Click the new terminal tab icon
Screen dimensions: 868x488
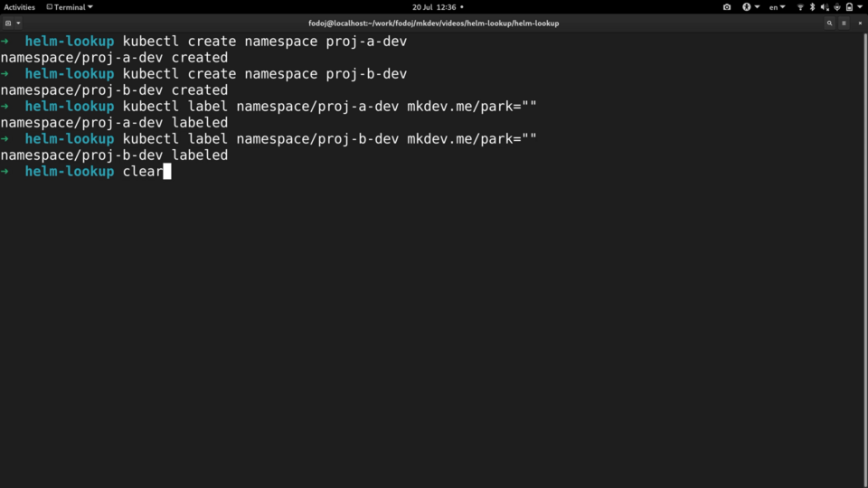pos(7,23)
